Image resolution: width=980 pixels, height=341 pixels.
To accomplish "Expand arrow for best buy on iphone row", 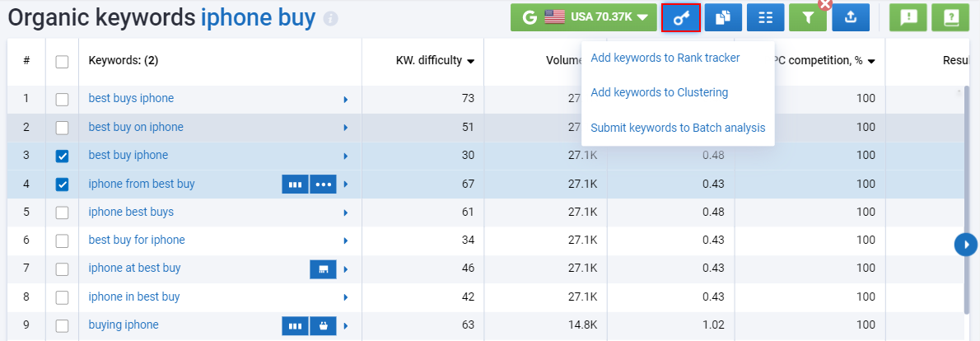I will click(346, 128).
